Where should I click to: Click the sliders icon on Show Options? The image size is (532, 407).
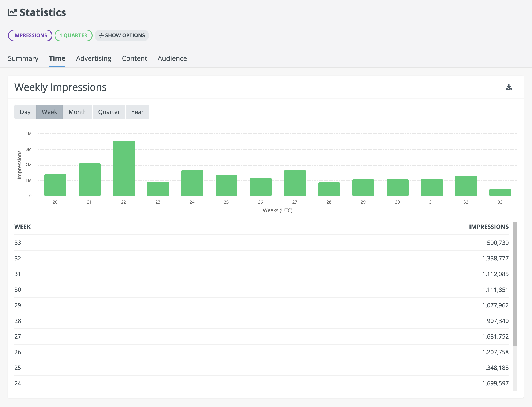(101, 35)
